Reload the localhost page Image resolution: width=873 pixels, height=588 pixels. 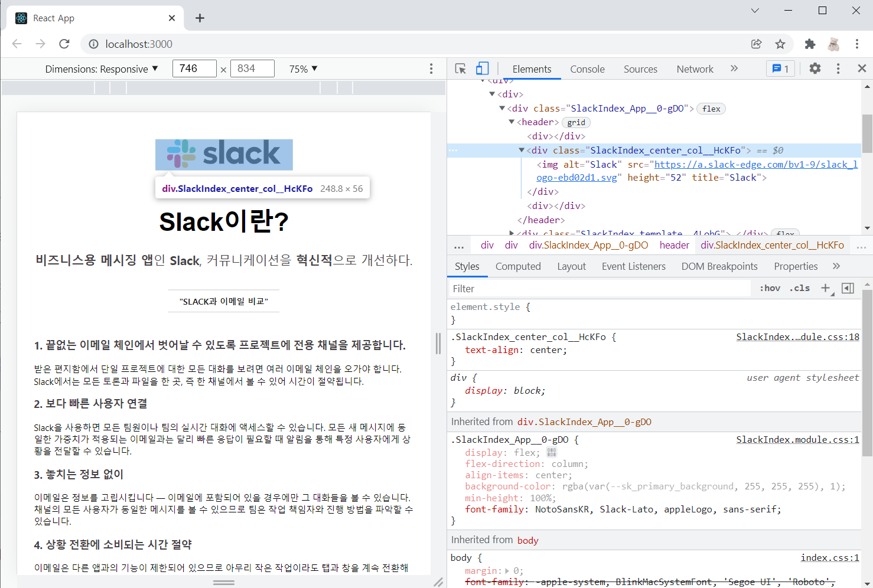pos(64,44)
